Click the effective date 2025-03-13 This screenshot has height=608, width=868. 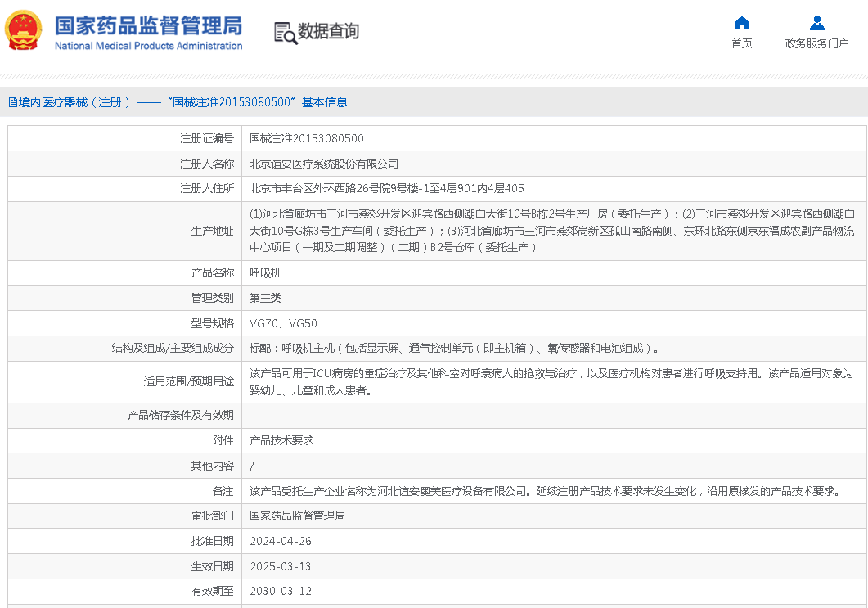(281, 566)
